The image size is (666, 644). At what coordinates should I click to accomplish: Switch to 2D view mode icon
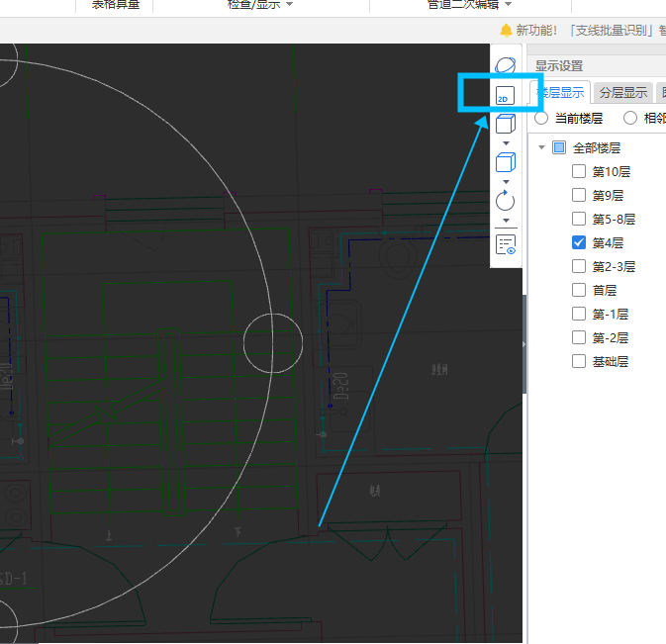click(505, 95)
